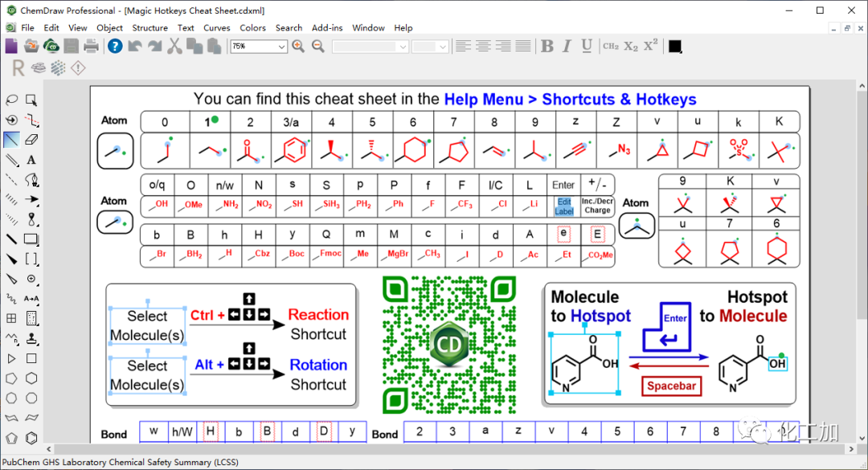868x470 pixels.
Task: Select the Bold Bond tool
Action: [x=11, y=239]
